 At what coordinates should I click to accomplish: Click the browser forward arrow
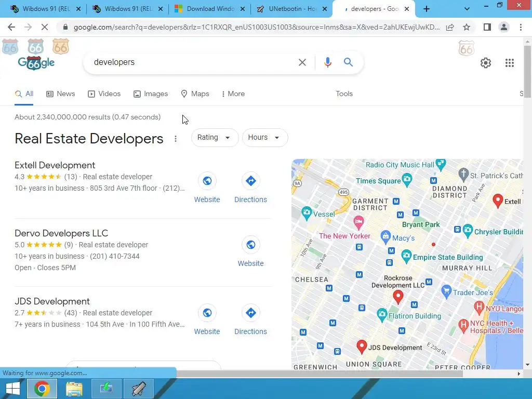coord(28,27)
